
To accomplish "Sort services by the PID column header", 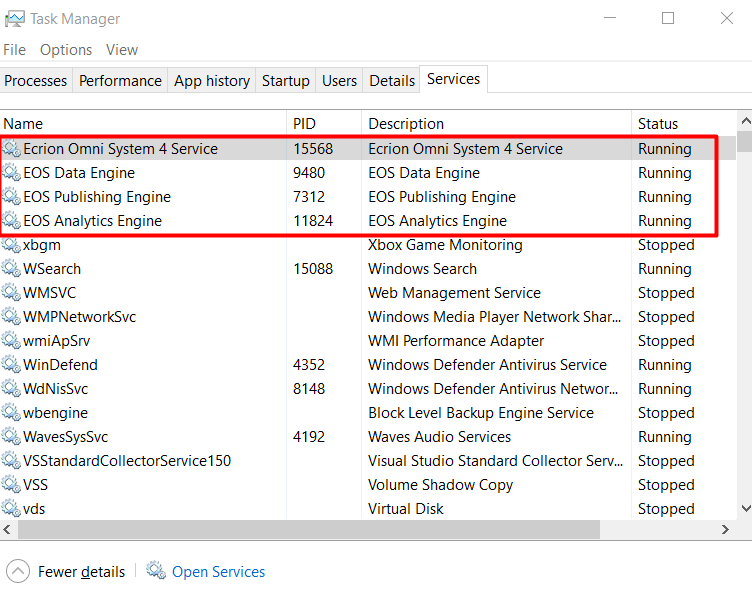I will point(324,124).
